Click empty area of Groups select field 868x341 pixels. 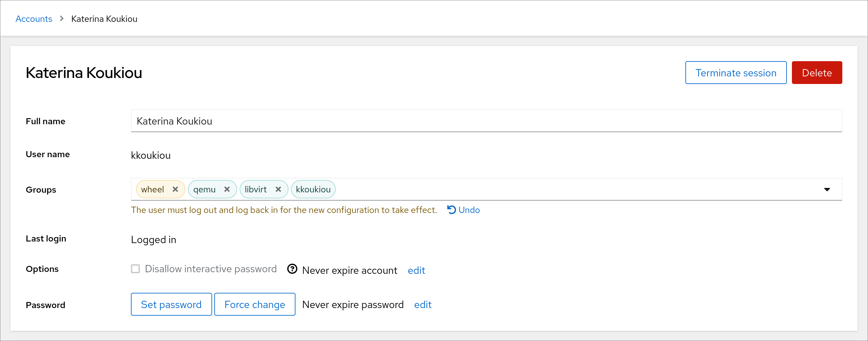click(573, 190)
